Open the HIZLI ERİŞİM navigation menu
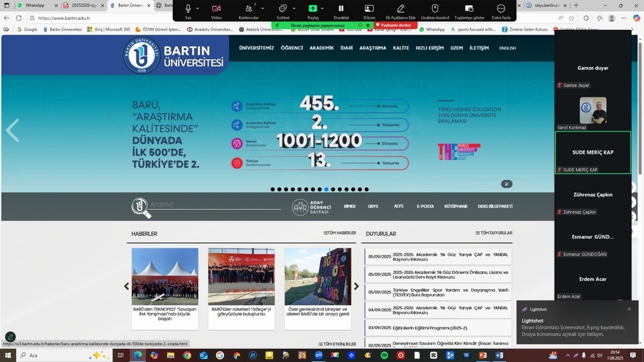 430,48
